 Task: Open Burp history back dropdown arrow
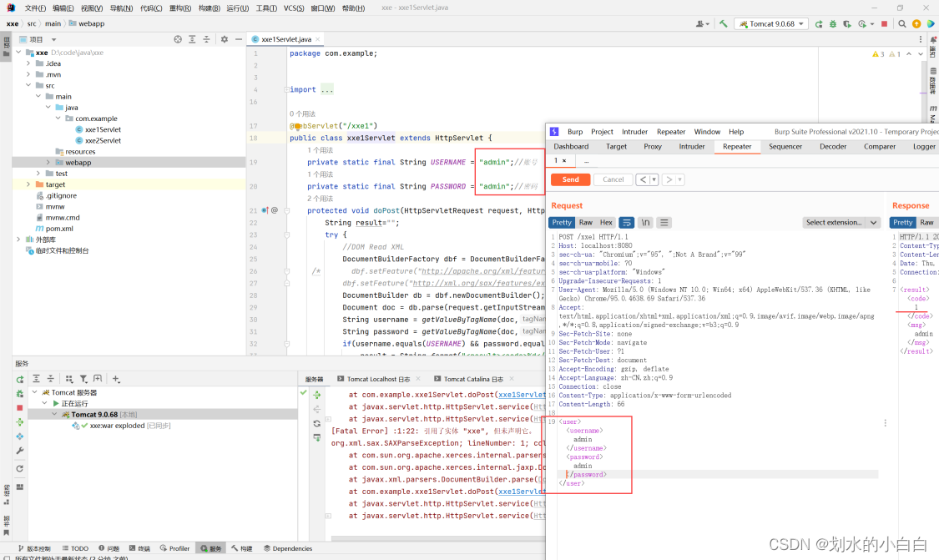654,179
